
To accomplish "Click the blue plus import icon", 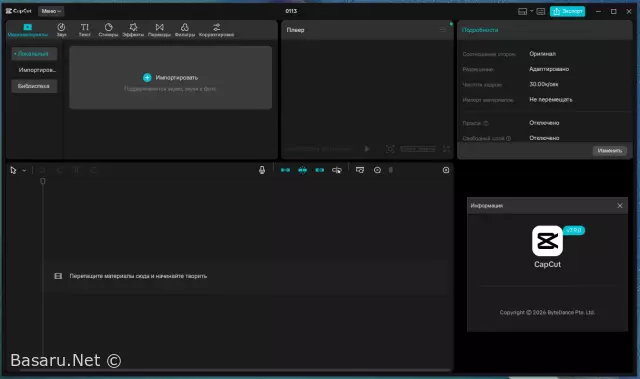I will (147, 78).
